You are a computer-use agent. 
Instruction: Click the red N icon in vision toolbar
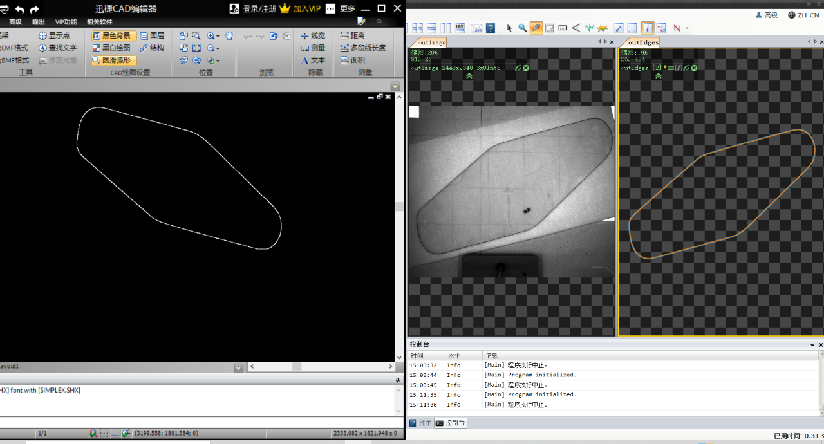677,28
